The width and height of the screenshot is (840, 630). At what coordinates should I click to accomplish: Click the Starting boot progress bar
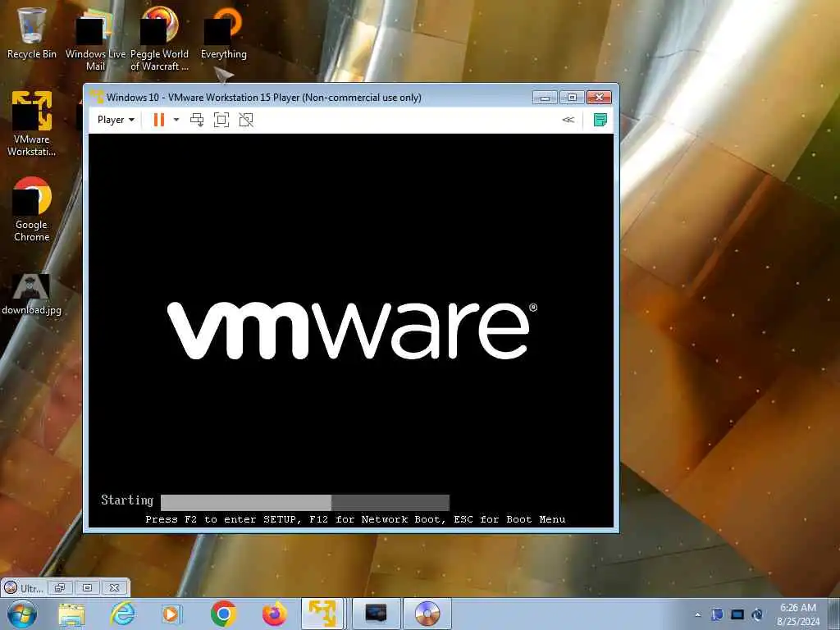[305, 502]
